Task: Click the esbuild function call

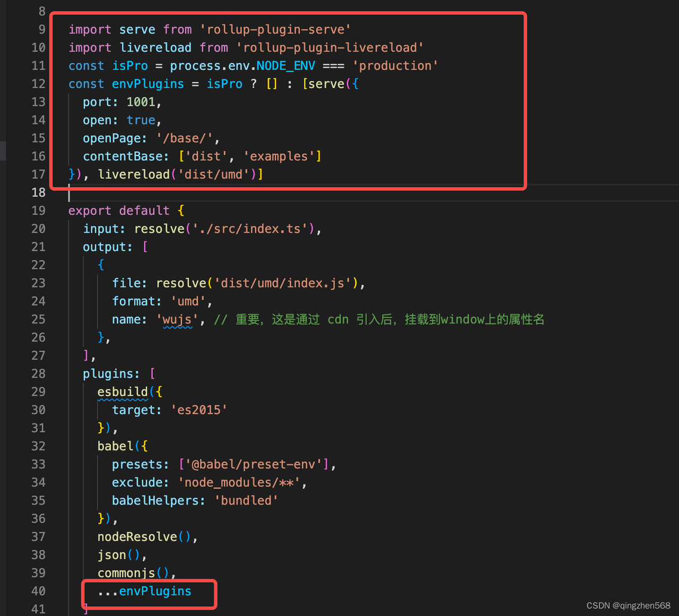Action: [123, 392]
